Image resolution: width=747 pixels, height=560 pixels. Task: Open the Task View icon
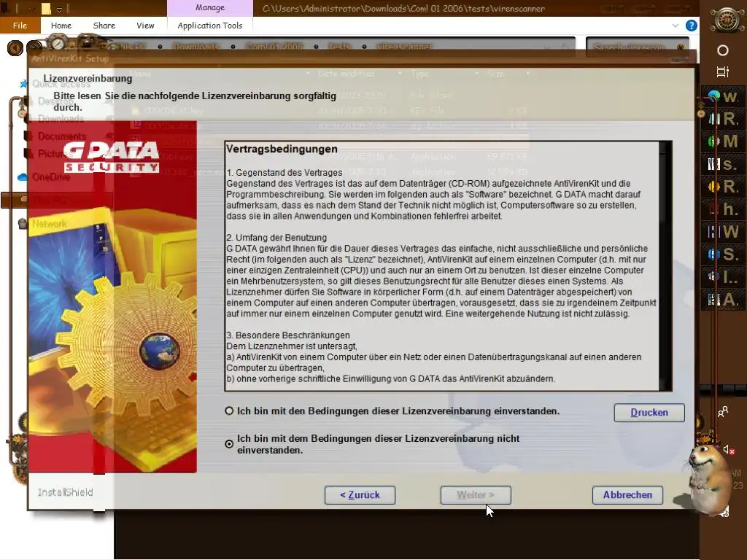click(723, 72)
